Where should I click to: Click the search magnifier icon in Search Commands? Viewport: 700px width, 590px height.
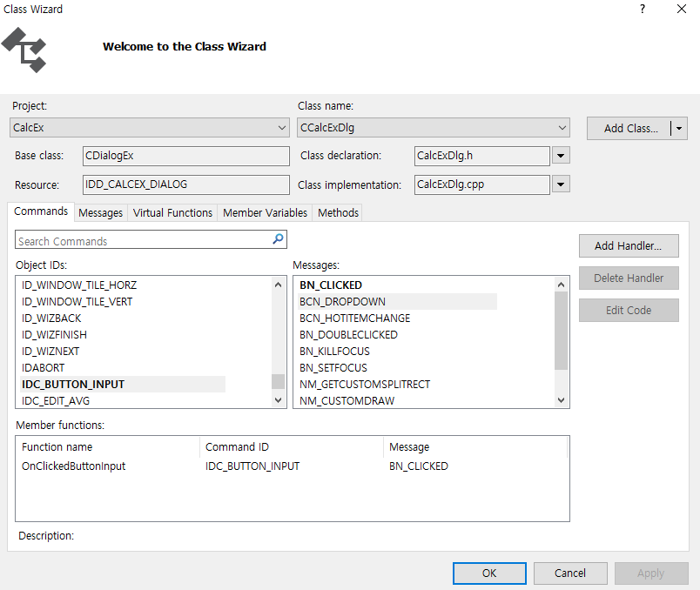[278, 239]
